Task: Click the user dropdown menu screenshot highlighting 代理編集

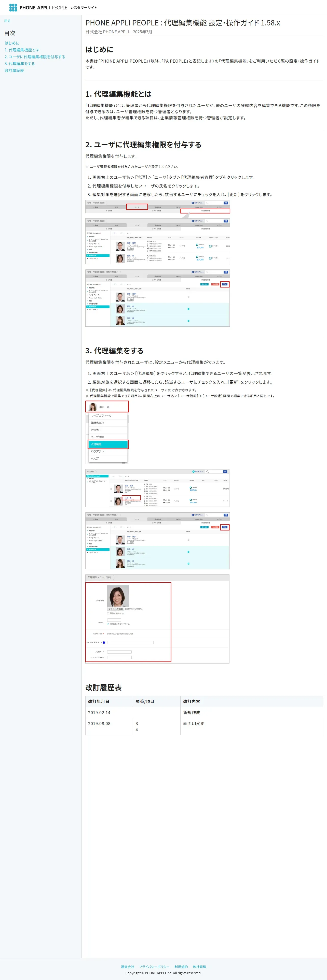Action: coord(107,432)
